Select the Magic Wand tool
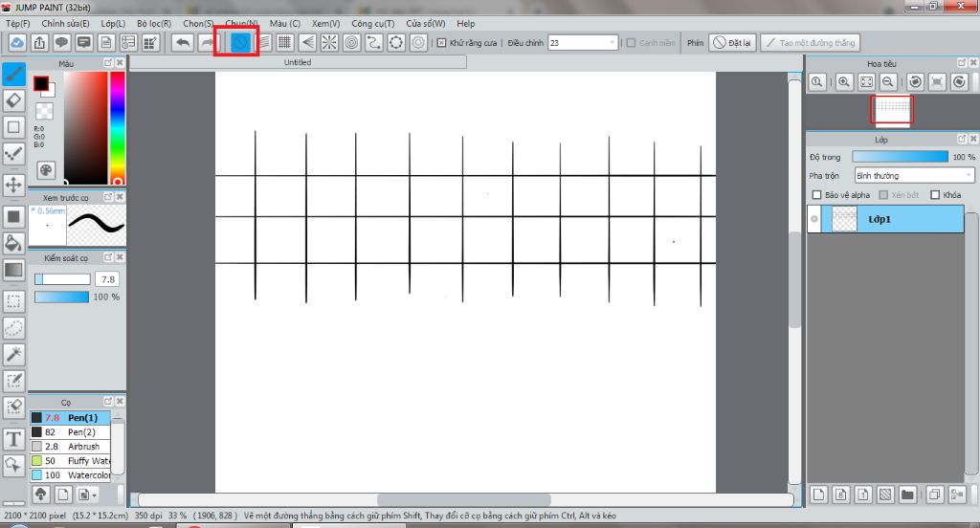The width and height of the screenshot is (980, 528). (13, 354)
